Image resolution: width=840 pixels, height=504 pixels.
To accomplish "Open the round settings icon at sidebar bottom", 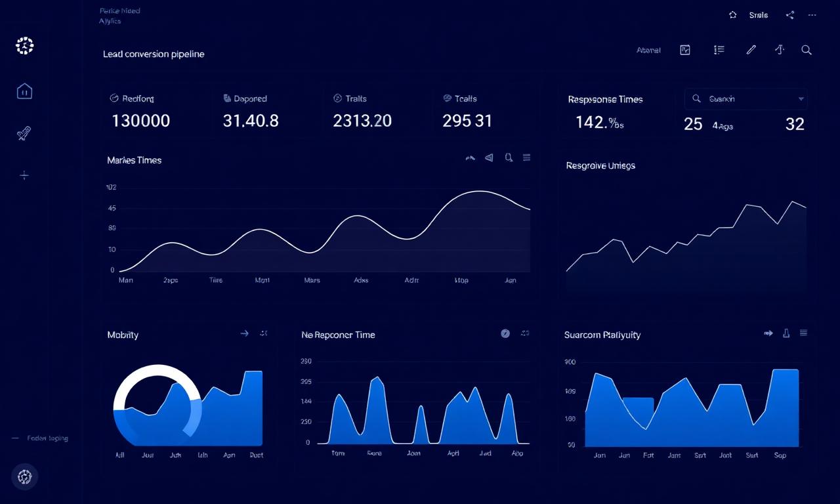I will [25, 477].
